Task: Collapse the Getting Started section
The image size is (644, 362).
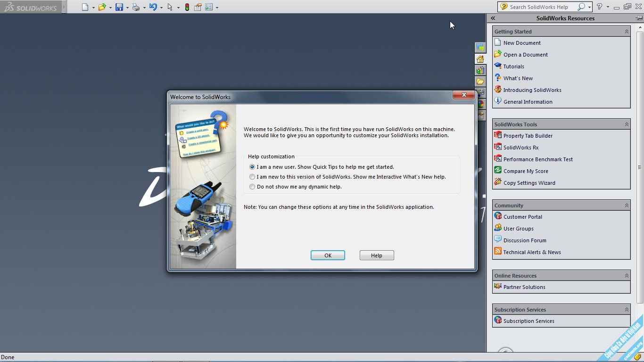Action: pyautogui.click(x=627, y=32)
